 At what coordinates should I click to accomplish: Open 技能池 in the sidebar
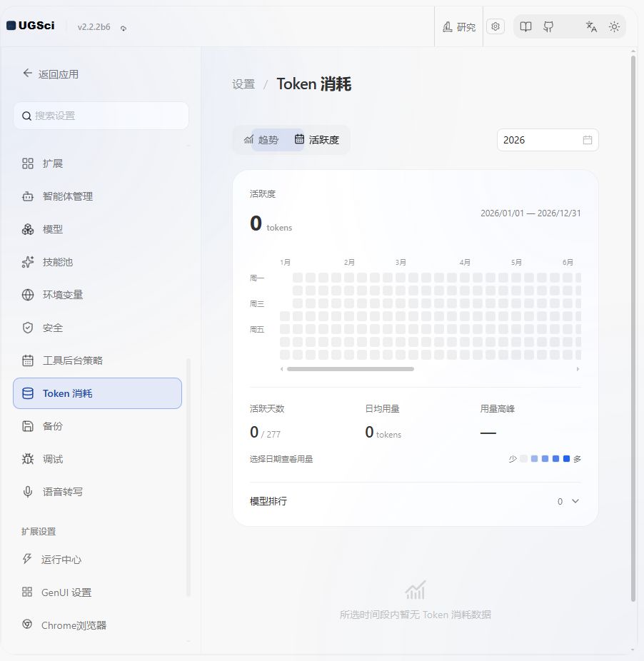pos(97,262)
